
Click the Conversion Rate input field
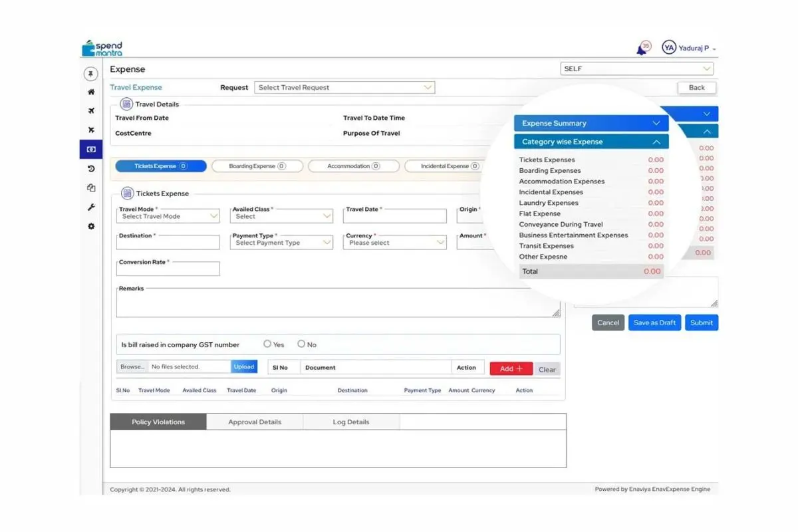click(x=168, y=269)
